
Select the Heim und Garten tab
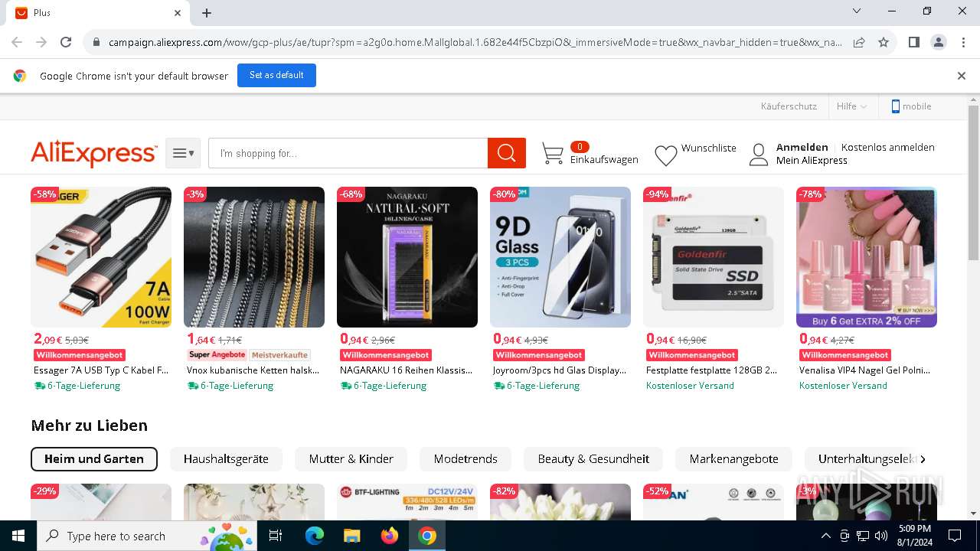click(x=94, y=459)
